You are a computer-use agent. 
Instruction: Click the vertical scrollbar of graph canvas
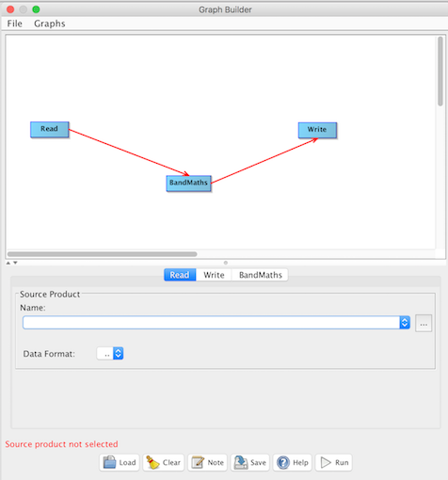[x=440, y=72]
